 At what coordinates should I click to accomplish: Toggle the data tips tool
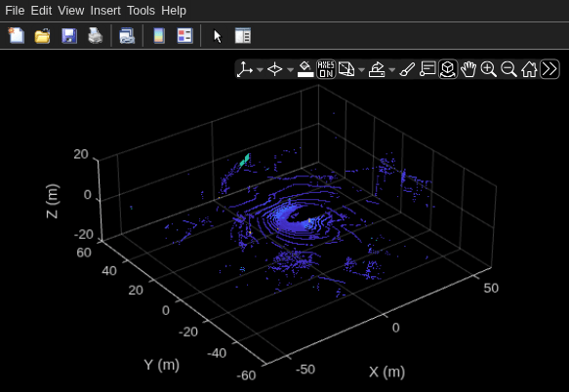[427, 69]
